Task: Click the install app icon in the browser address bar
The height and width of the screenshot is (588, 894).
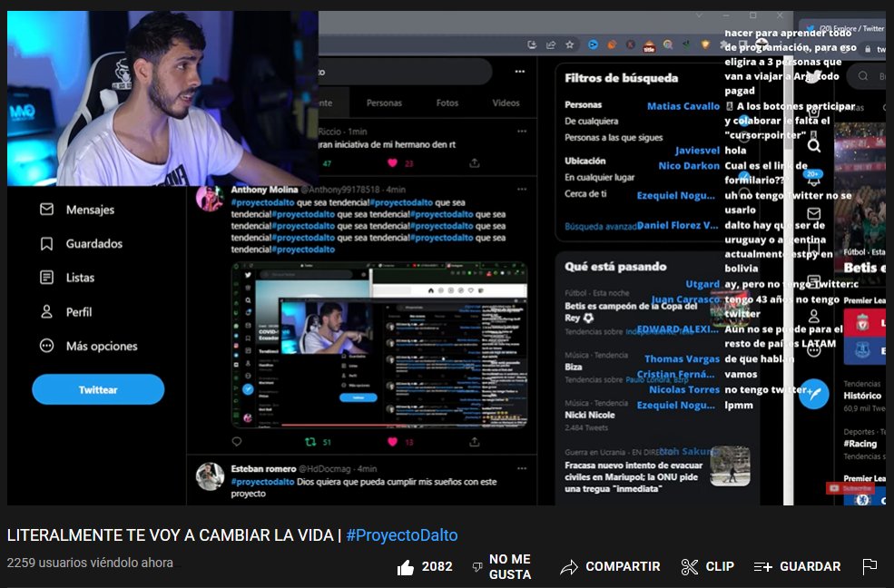Action: tap(531, 44)
